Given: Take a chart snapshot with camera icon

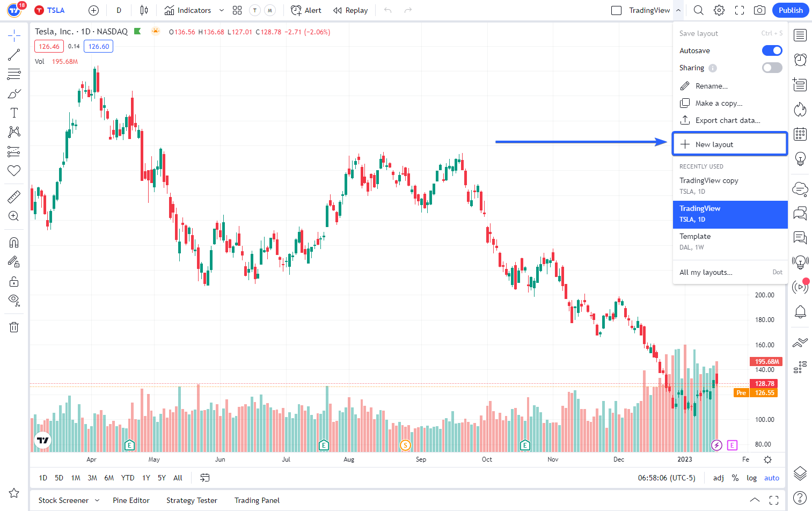Looking at the screenshot, I should point(759,10).
